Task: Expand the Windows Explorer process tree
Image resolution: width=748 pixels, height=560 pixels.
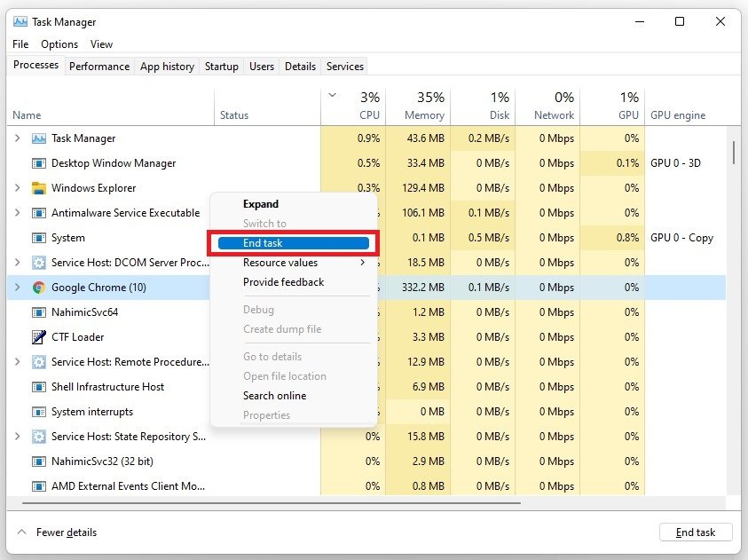Action: pyautogui.click(x=18, y=188)
